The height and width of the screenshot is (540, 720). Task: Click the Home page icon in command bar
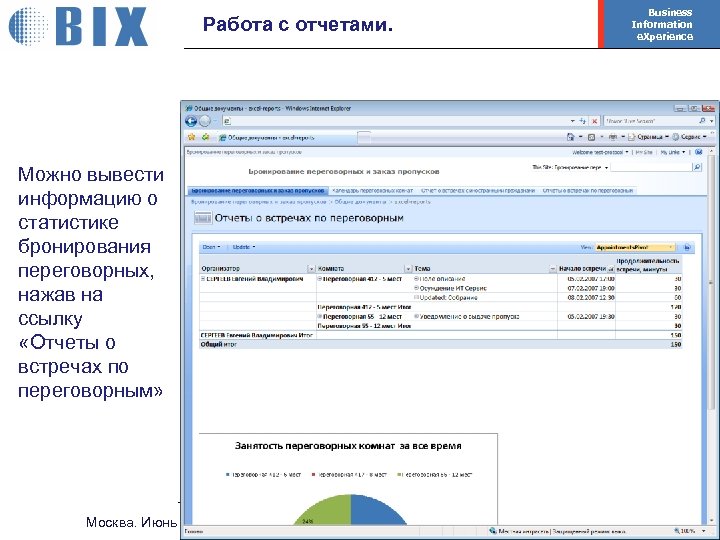pos(571,137)
